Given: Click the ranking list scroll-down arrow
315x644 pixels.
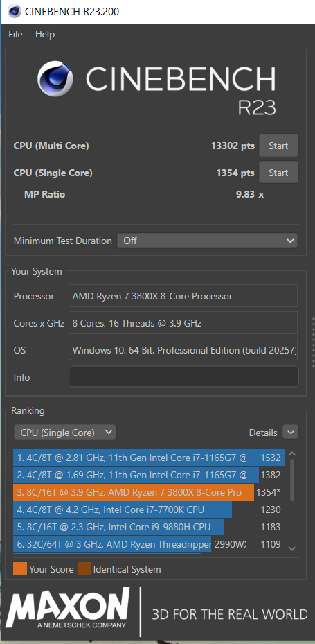Looking at the screenshot, I should (292, 548).
